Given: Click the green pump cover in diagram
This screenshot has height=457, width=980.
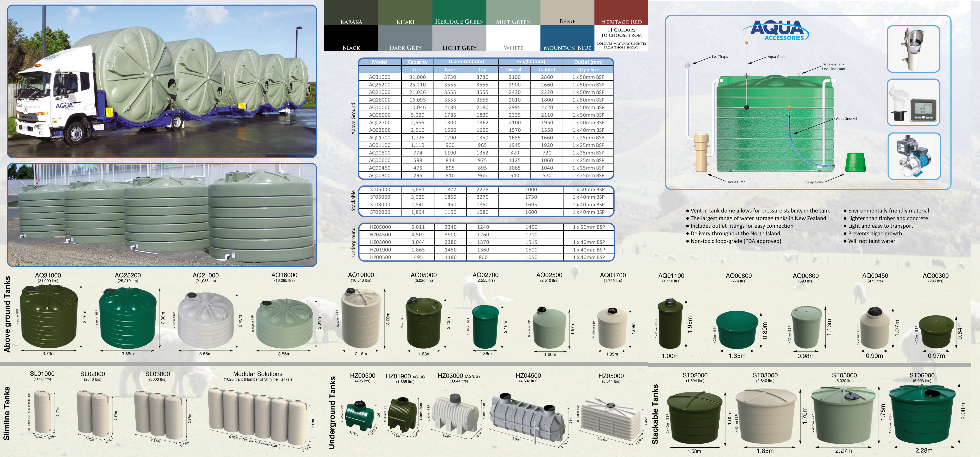Looking at the screenshot, I should pos(855,162).
